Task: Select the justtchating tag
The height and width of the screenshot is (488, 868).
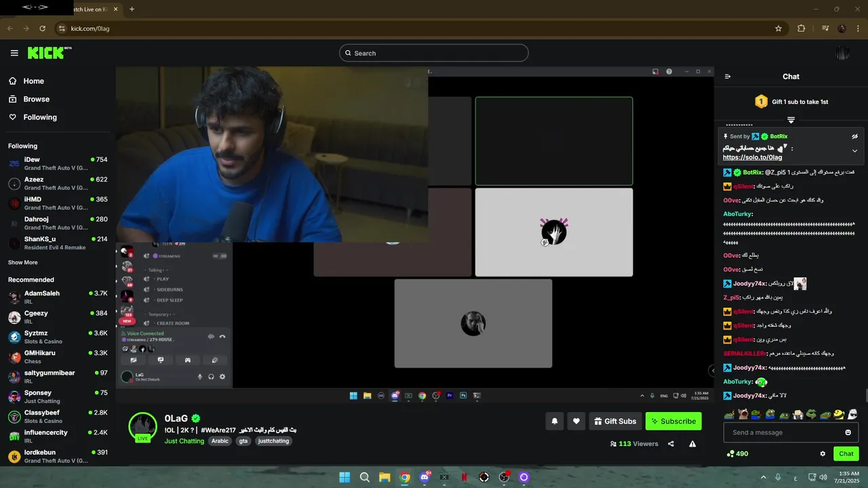Action: pos(273,441)
